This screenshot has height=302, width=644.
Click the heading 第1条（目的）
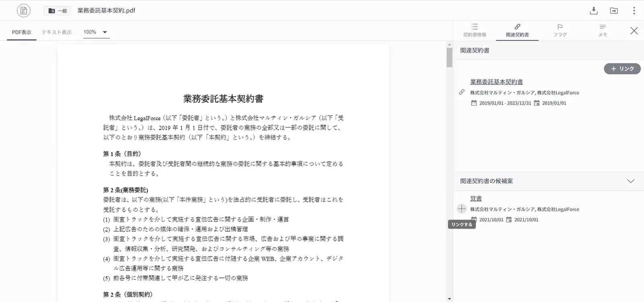122,154
